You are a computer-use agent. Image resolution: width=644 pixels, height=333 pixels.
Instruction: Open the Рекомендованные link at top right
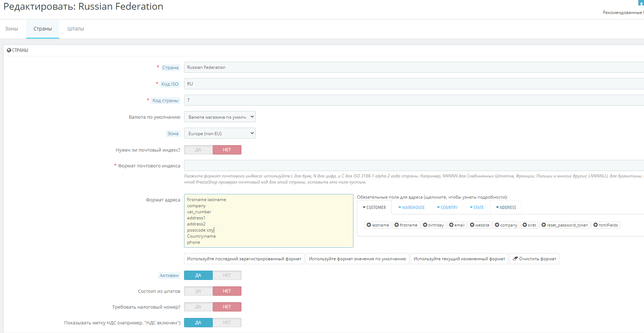click(623, 13)
